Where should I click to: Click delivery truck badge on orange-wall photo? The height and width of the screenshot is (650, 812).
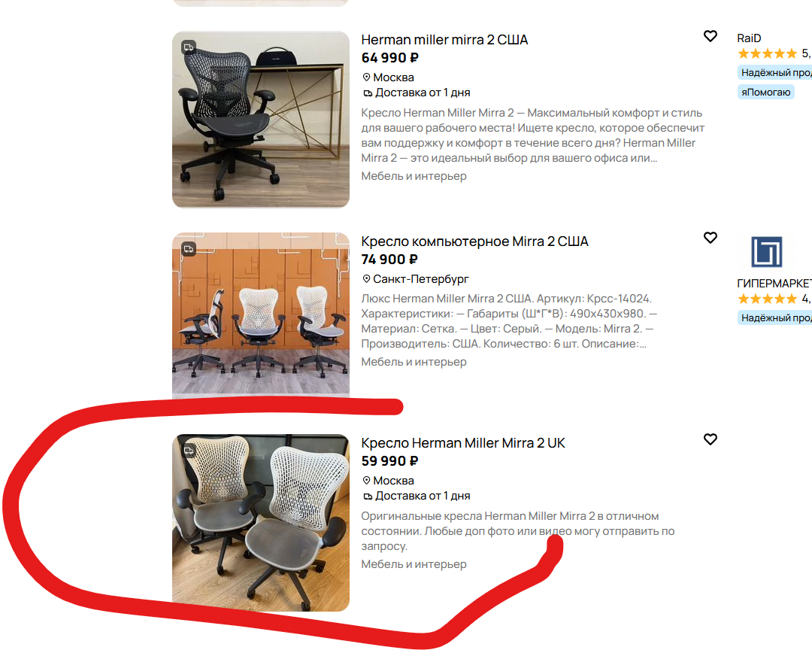click(x=189, y=249)
